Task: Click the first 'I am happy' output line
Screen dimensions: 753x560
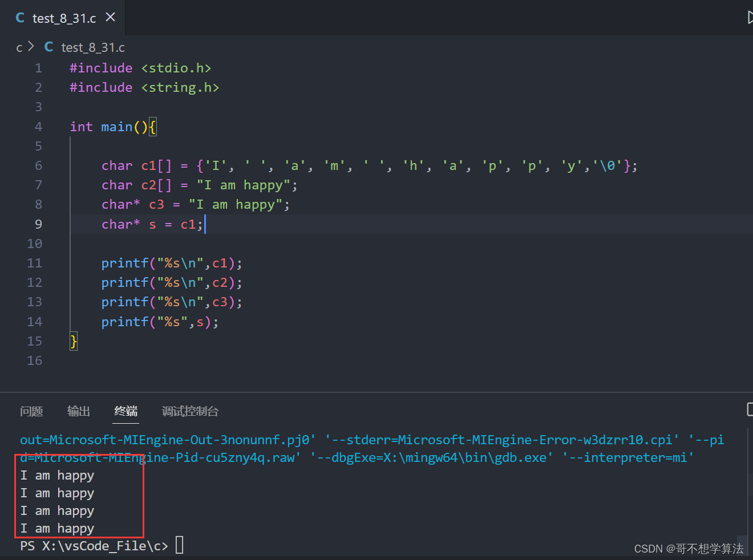Action: pos(57,476)
